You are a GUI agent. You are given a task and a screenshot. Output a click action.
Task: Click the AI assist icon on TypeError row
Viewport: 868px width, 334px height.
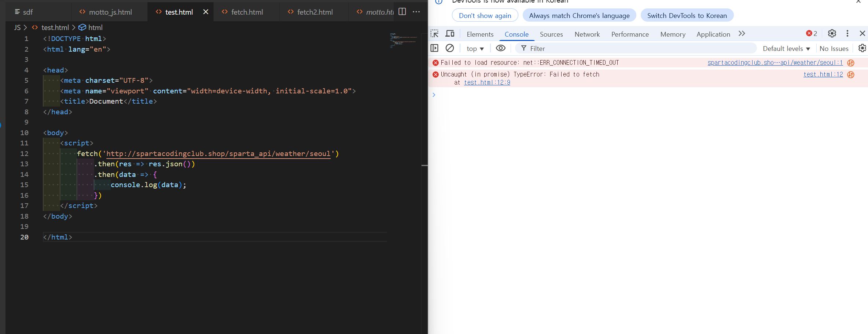851,74
